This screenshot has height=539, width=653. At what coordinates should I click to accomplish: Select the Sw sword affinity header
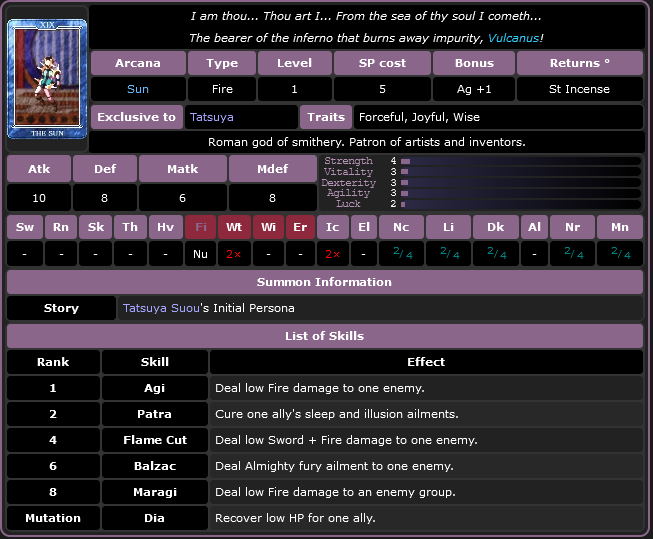pos(24,227)
